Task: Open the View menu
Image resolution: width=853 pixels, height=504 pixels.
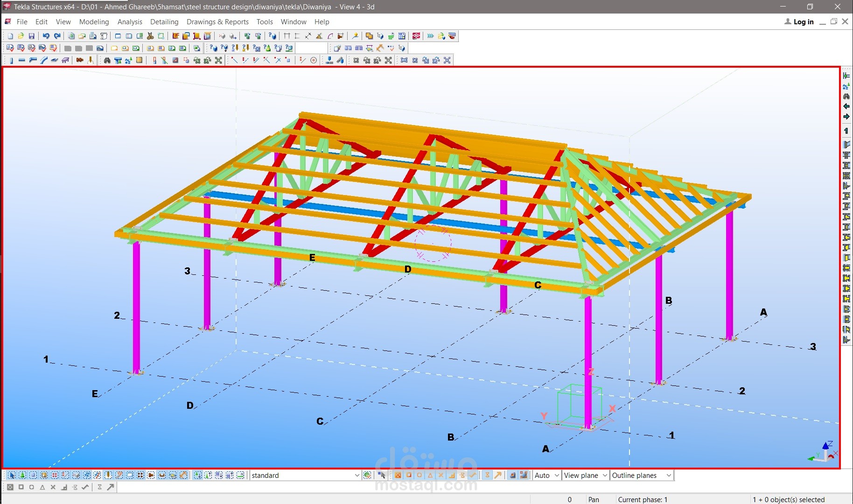Action: tap(63, 21)
